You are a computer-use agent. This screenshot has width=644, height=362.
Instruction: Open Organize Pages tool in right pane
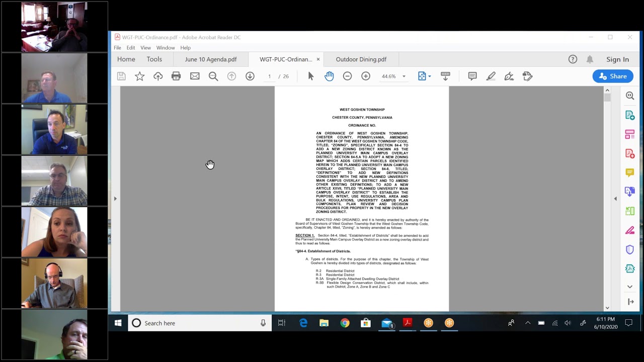click(630, 134)
